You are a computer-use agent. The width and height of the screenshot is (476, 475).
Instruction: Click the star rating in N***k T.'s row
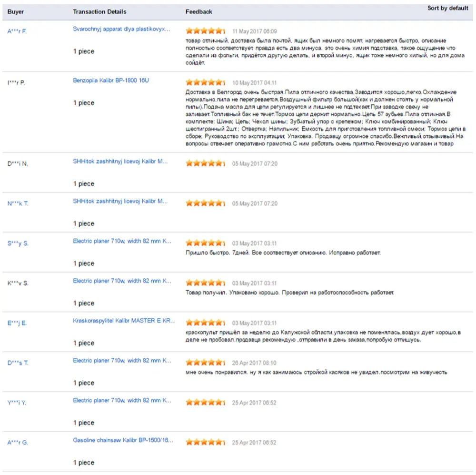pyautogui.click(x=205, y=203)
